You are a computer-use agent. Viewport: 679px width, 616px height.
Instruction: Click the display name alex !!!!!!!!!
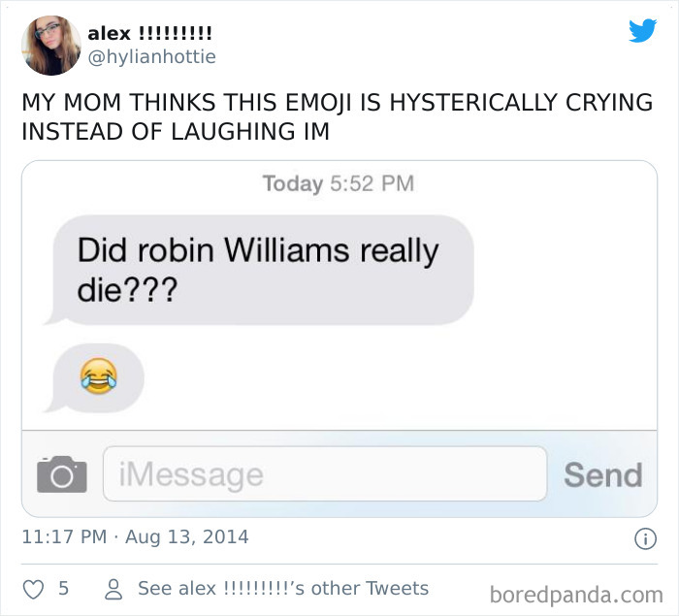tap(150, 34)
